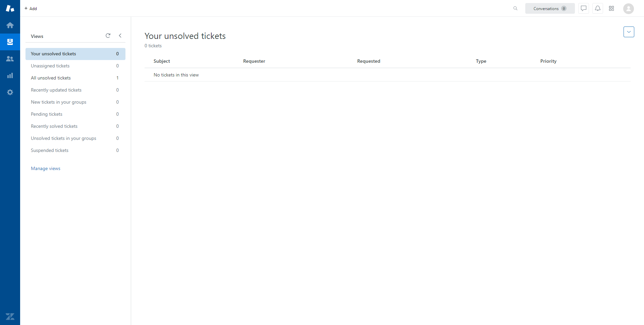Screen dimensions: 644x325
Task: Open the Customers people icon
Action: [x=10, y=59]
